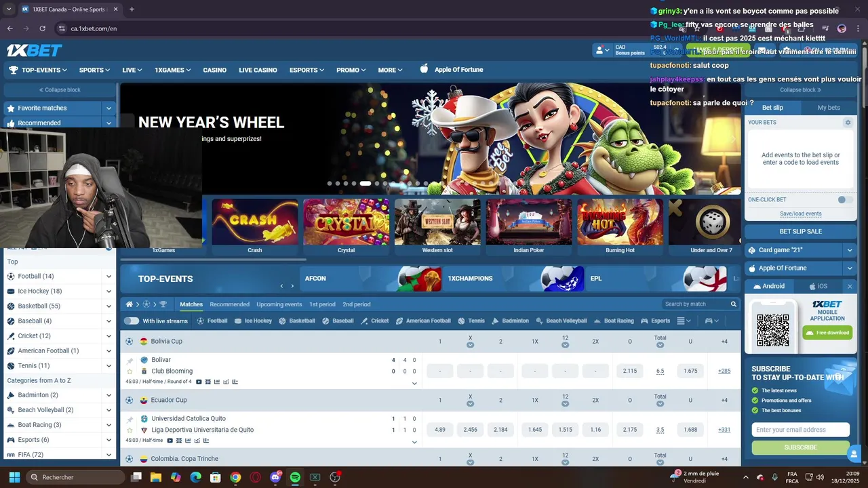
Task: Enable the ONE-CLICK BET switch
Action: pos(845,200)
